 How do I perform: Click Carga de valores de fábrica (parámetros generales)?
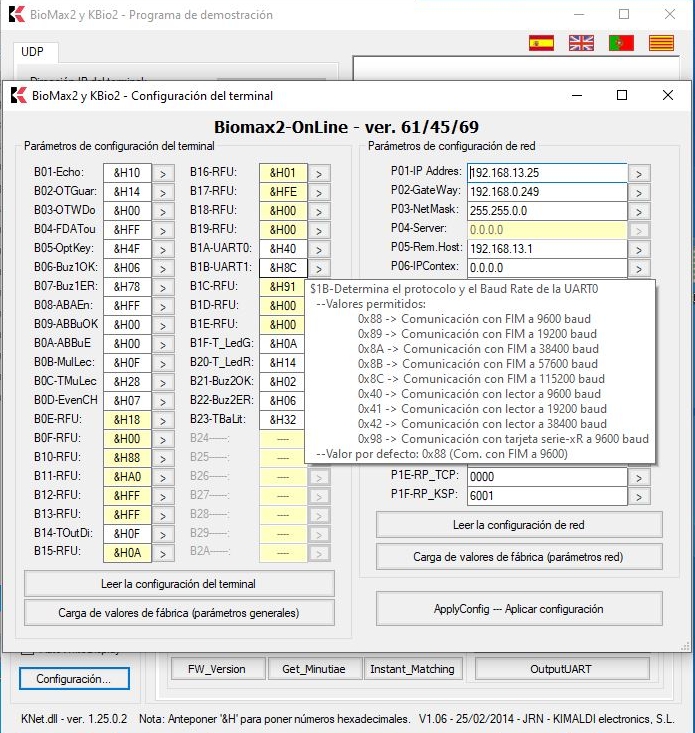point(179,612)
